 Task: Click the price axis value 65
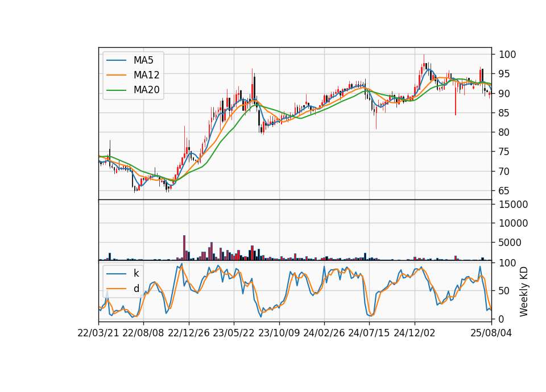coord(504,191)
